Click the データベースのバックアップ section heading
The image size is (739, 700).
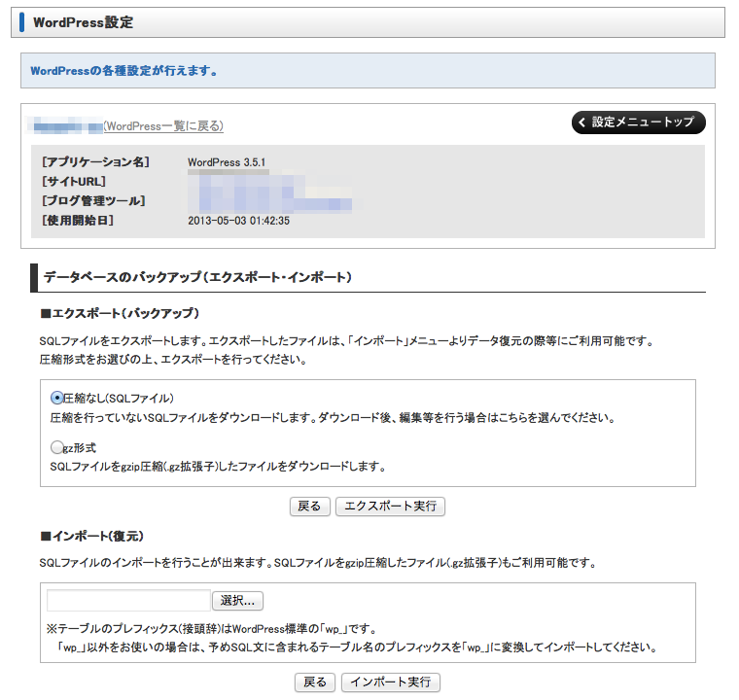pyautogui.click(x=198, y=277)
